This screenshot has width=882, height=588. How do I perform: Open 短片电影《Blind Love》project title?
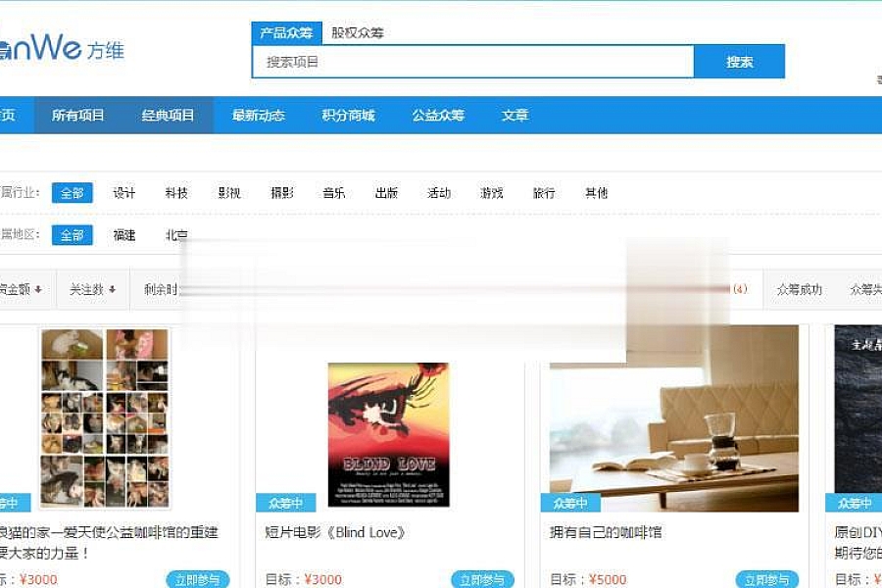tap(335, 532)
